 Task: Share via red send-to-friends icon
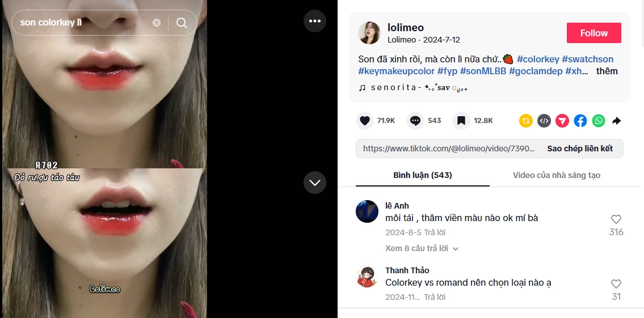coord(562,121)
